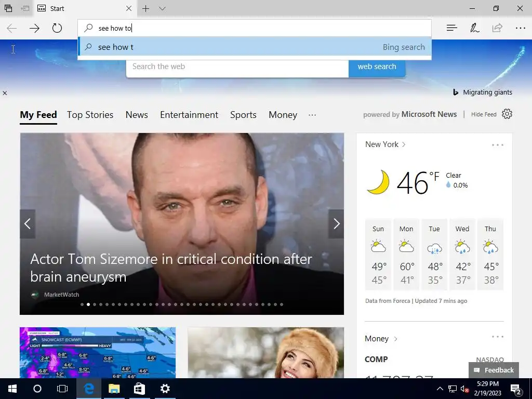The image size is (532, 399).
Task: Open the Hub favorites and reading list icon
Action: (451, 28)
